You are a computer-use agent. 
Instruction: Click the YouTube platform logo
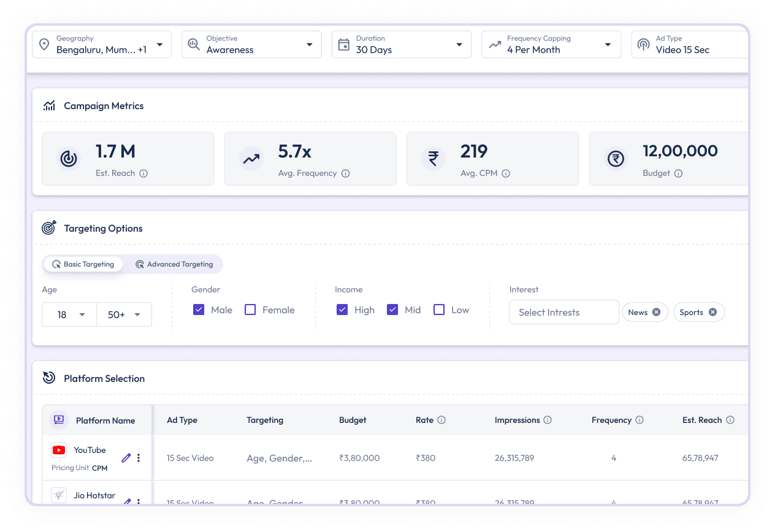coord(59,450)
